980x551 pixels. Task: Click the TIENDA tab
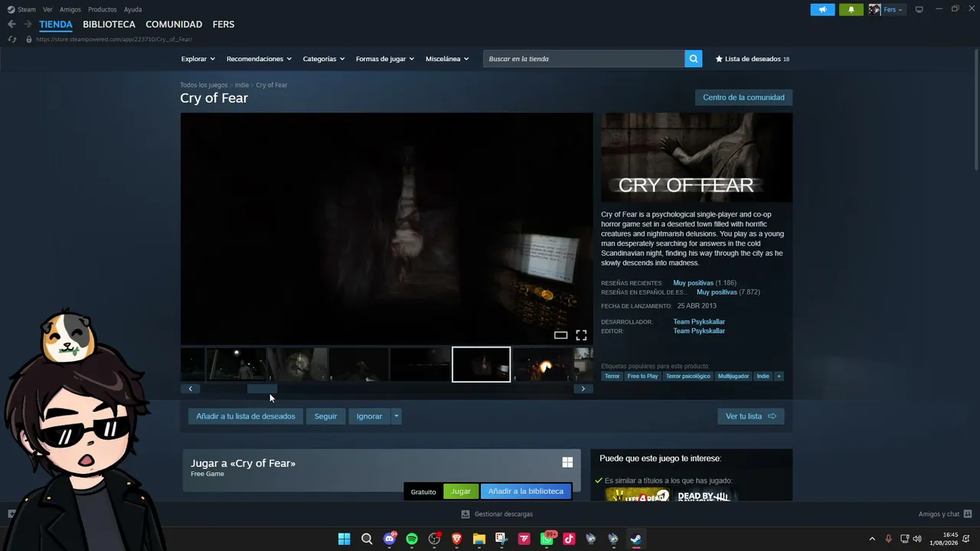pos(56,24)
